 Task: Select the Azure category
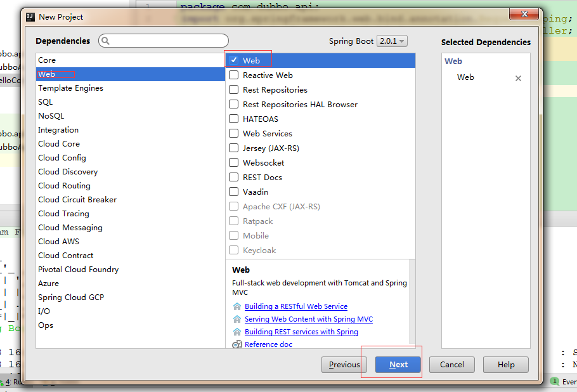(x=130, y=284)
